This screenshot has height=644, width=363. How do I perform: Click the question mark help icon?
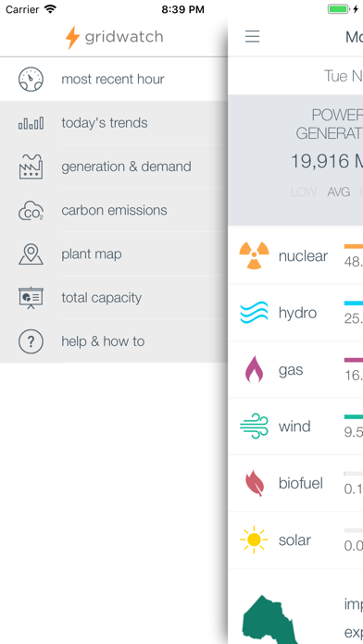31,341
